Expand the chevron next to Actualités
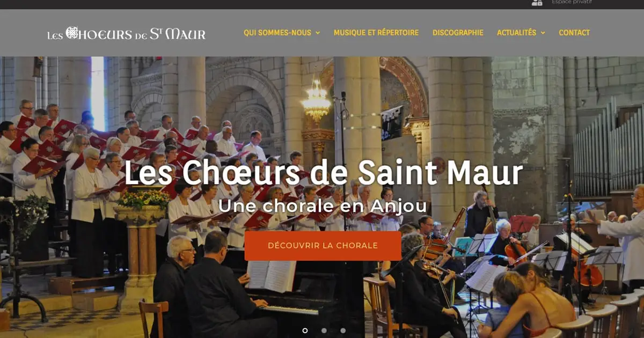Screen dimensions: 644x338 [x=543, y=33]
